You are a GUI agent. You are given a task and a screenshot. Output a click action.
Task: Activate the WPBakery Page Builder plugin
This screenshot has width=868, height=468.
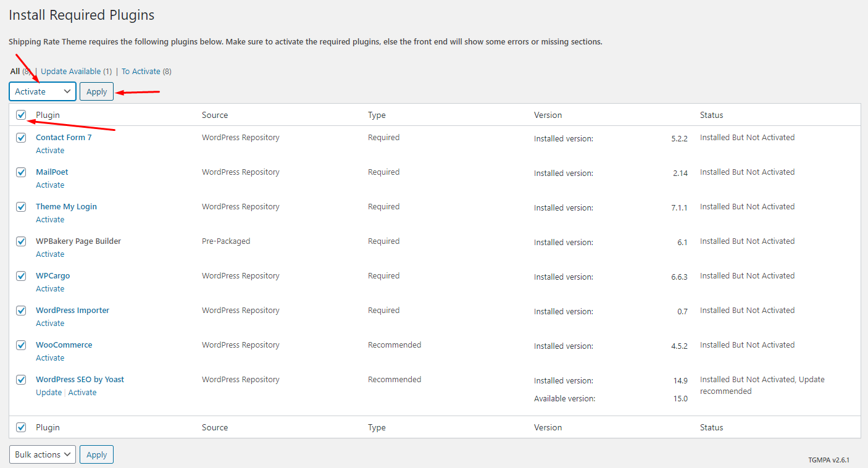click(50, 254)
